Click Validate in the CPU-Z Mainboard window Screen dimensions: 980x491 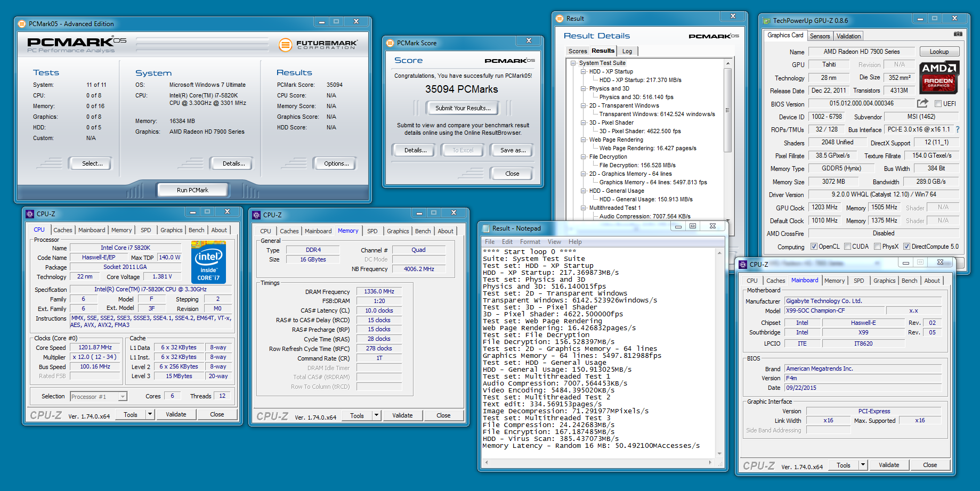(x=889, y=465)
